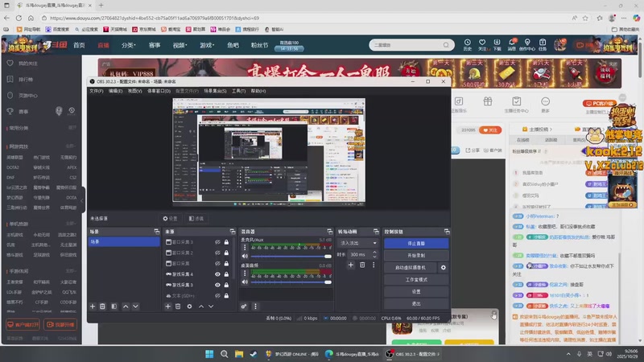Show hidden system tray icons chevron
The height and width of the screenshot is (362, 644).
(x=568, y=354)
